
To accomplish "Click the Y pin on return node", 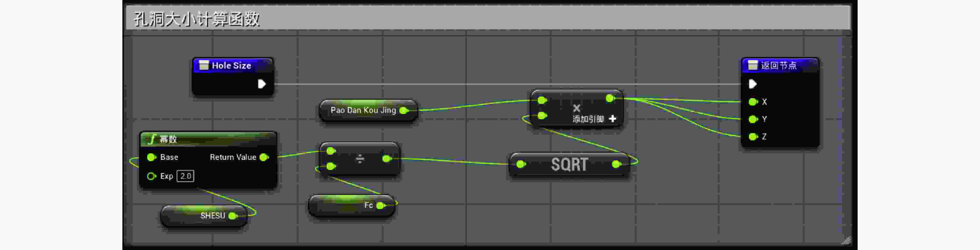I will coord(753,119).
